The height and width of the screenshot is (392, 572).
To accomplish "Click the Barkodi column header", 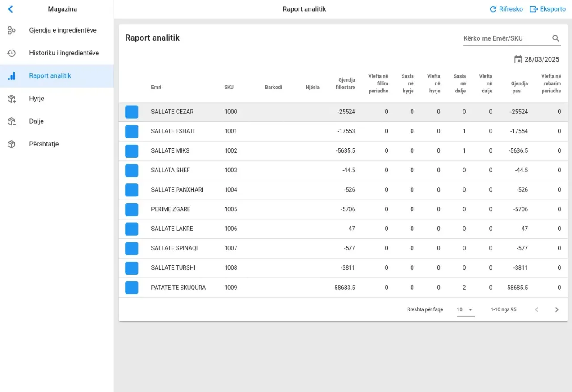I will 273,87.
